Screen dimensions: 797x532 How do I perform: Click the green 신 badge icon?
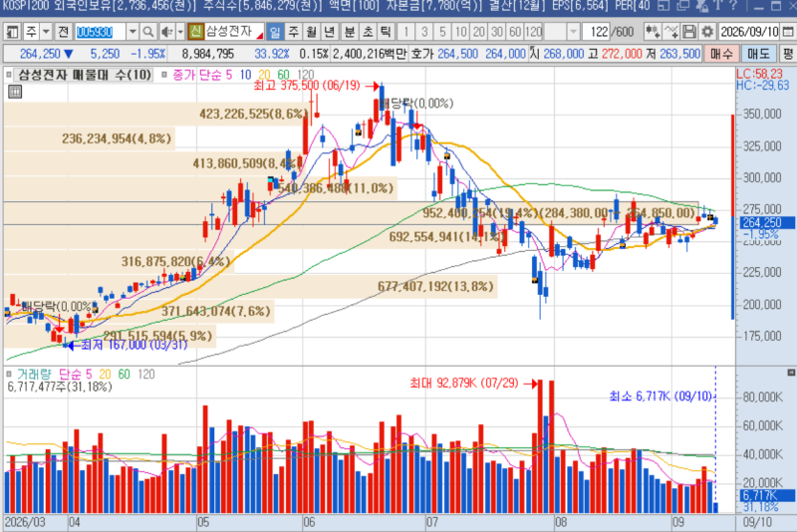click(195, 32)
